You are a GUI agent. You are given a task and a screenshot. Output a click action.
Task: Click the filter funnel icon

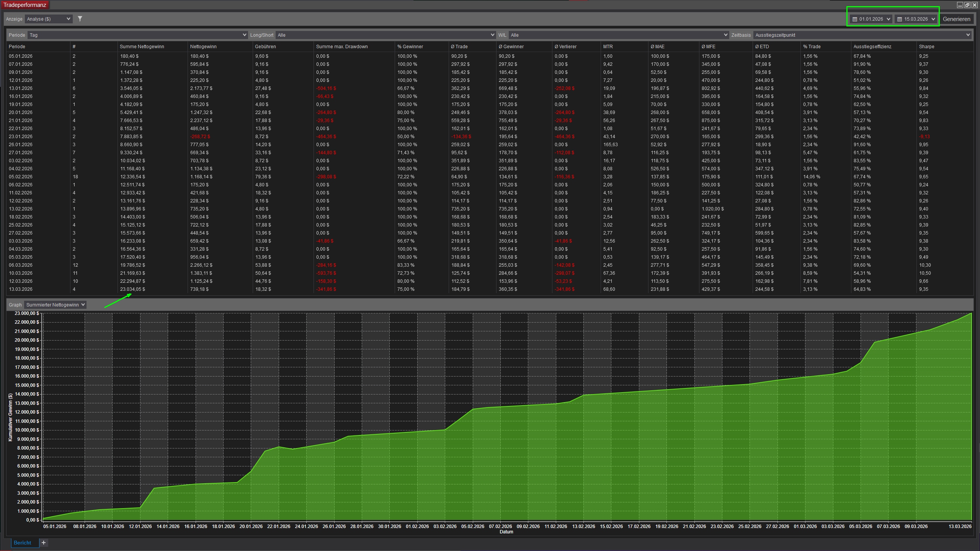pyautogui.click(x=80, y=19)
